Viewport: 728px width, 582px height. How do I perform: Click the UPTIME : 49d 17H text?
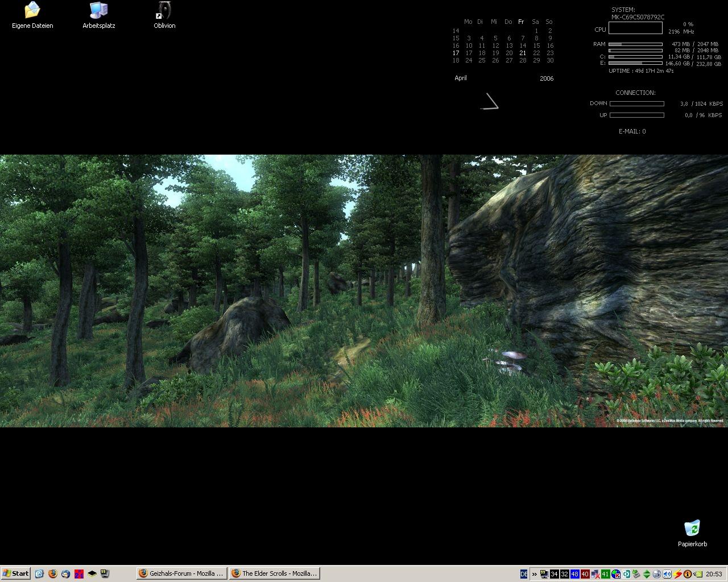[x=641, y=71]
